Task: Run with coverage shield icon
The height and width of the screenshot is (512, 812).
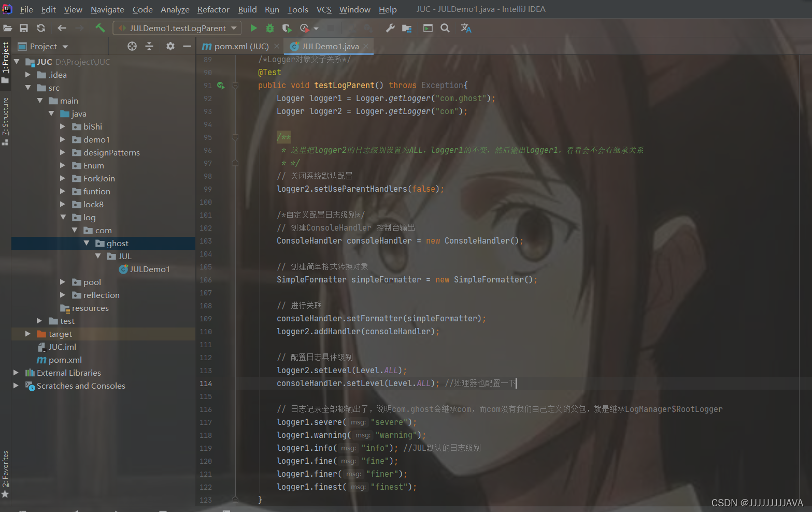Action: coord(287,28)
